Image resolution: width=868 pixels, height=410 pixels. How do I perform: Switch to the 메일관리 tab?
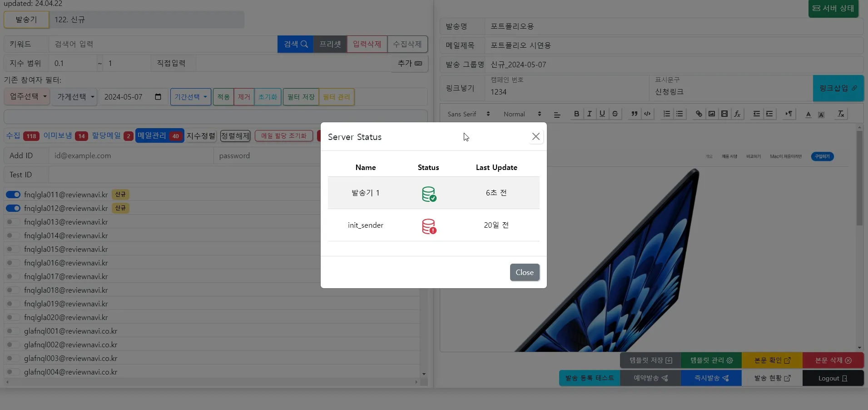(x=160, y=135)
